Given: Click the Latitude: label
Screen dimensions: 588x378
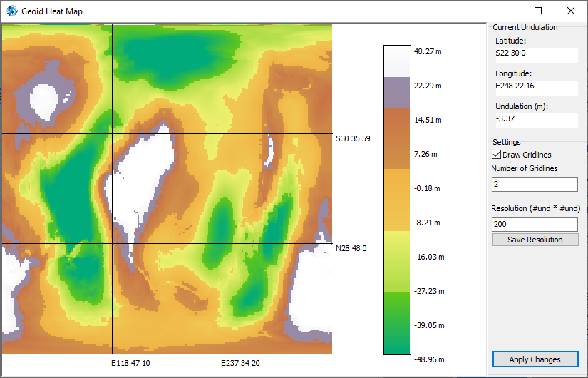Looking at the screenshot, I should 511,41.
